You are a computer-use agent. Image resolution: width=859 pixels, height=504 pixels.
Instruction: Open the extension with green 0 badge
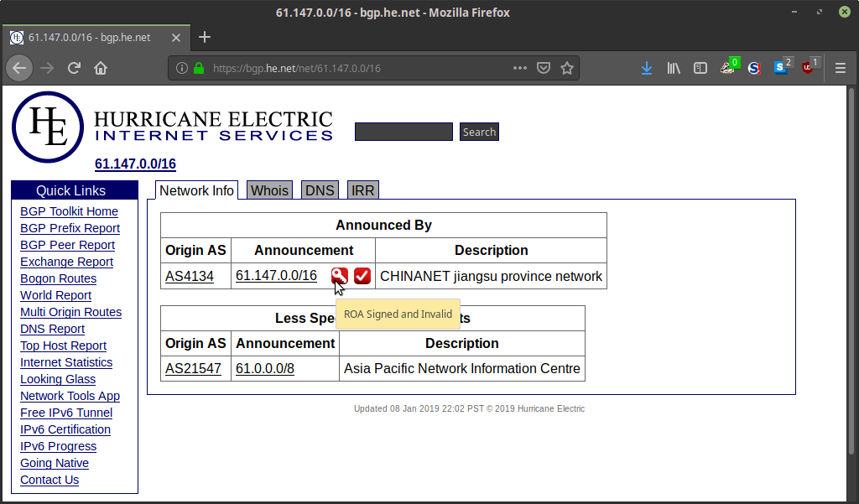coord(729,67)
